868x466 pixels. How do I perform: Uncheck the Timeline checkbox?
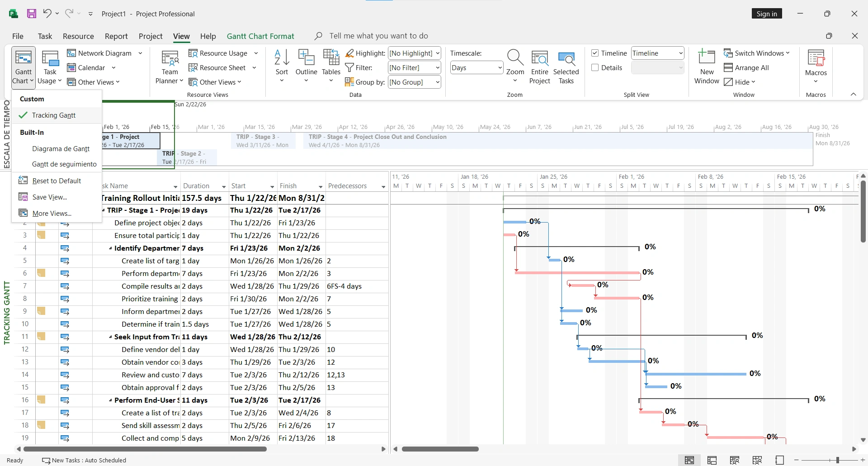click(x=595, y=53)
